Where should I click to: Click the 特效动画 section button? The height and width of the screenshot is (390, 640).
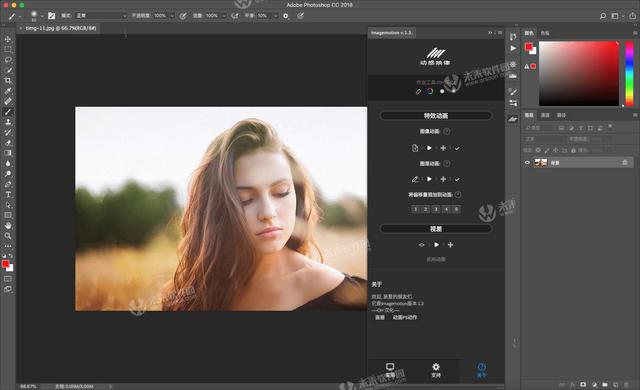click(436, 116)
